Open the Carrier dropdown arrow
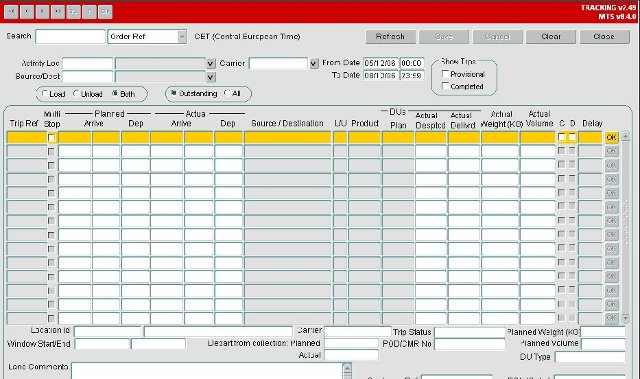Screen dimensions: 640x379 313,64
